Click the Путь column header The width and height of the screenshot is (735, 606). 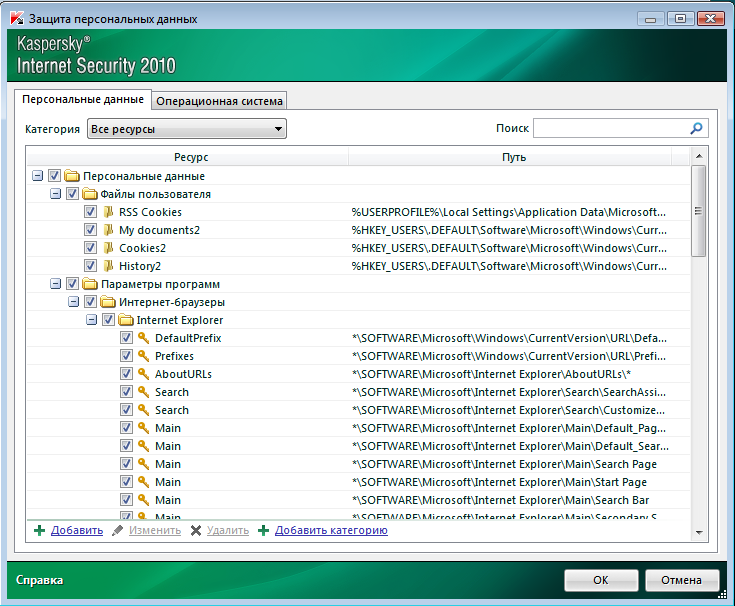click(x=514, y=157)
